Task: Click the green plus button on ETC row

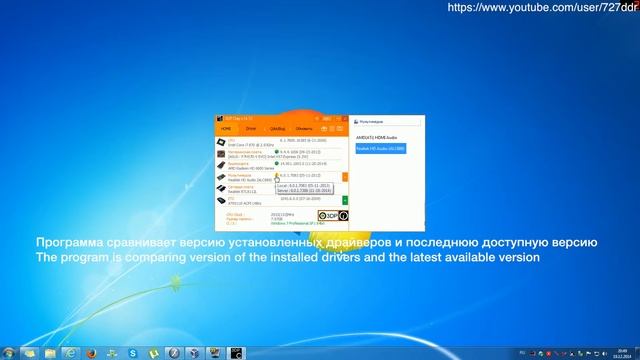Action: 345,200
